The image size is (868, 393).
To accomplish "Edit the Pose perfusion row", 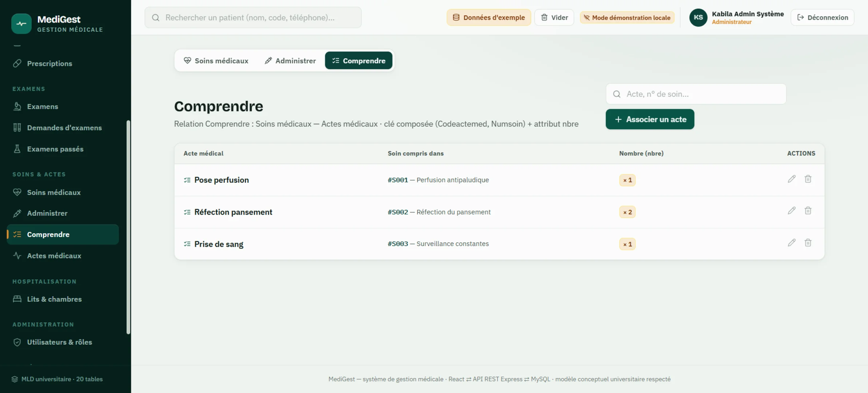I will click(x=792, y=179).
